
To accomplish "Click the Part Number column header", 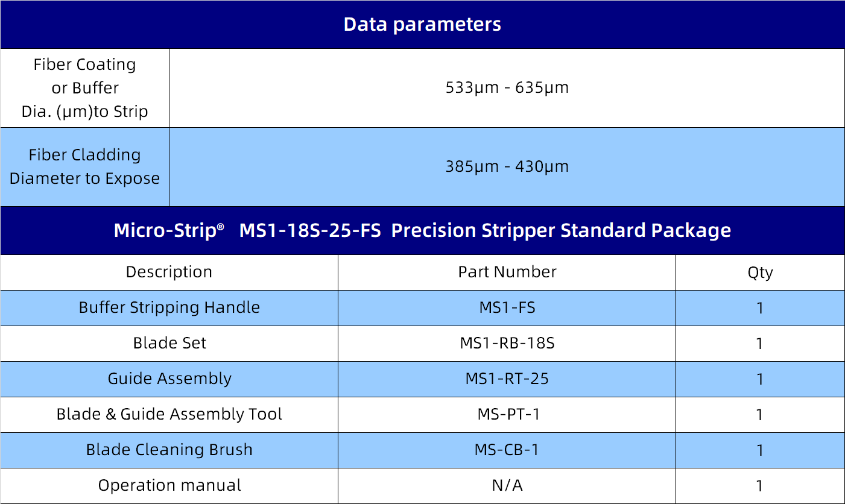I will 507,272.
